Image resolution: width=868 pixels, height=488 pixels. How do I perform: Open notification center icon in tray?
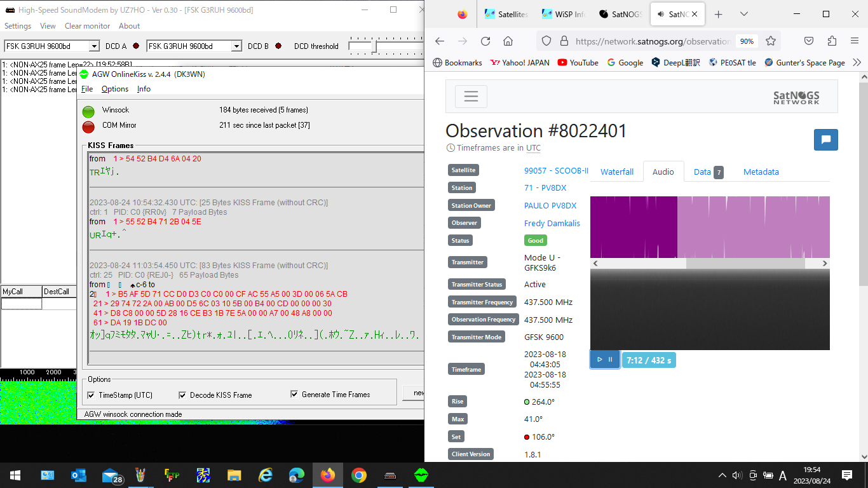pyautogui.click(x=847, y=475)
